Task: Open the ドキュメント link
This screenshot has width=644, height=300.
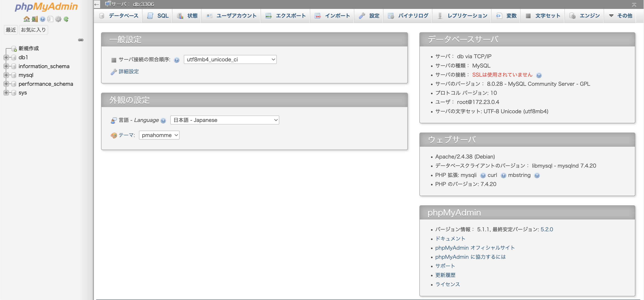Action: click(450, 239)
